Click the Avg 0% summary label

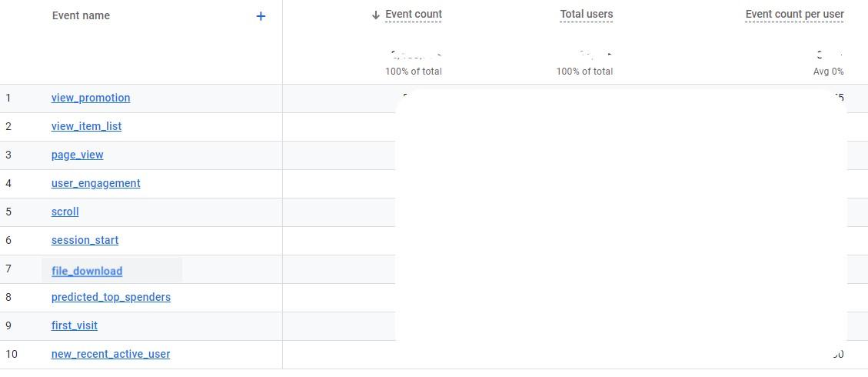pyautogui.click(x=828, y=72)
